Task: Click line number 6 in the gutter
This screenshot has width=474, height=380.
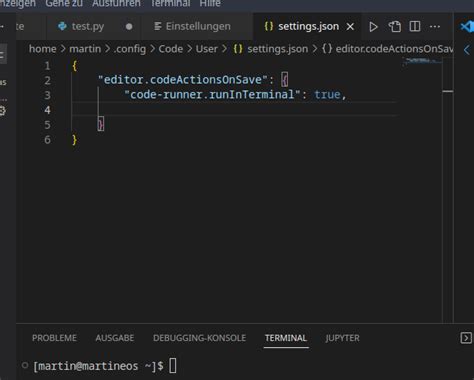Action: (48, 139)
